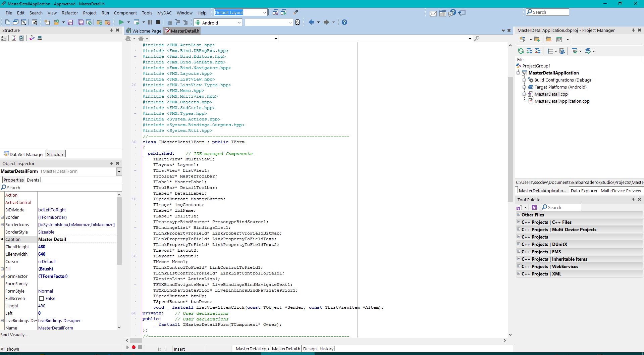Viewport: 644px width, 355px height.
Task: Open the Android target platform dropdown
Action: 239,23
